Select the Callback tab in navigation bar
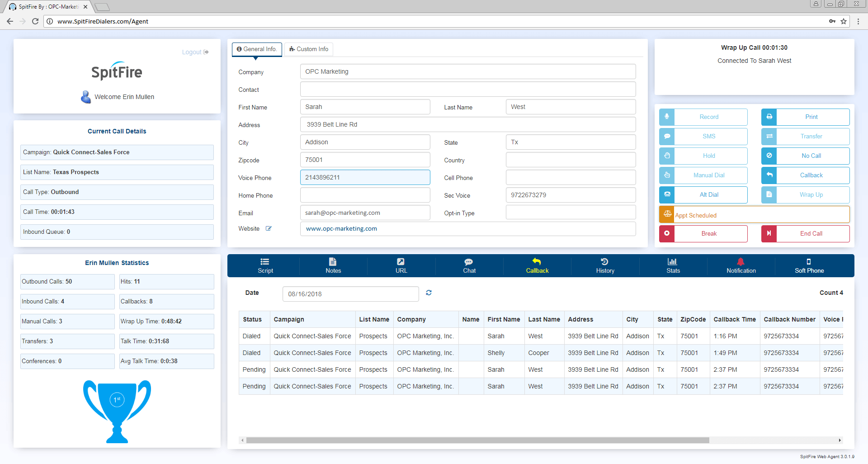 click(537, 266)
